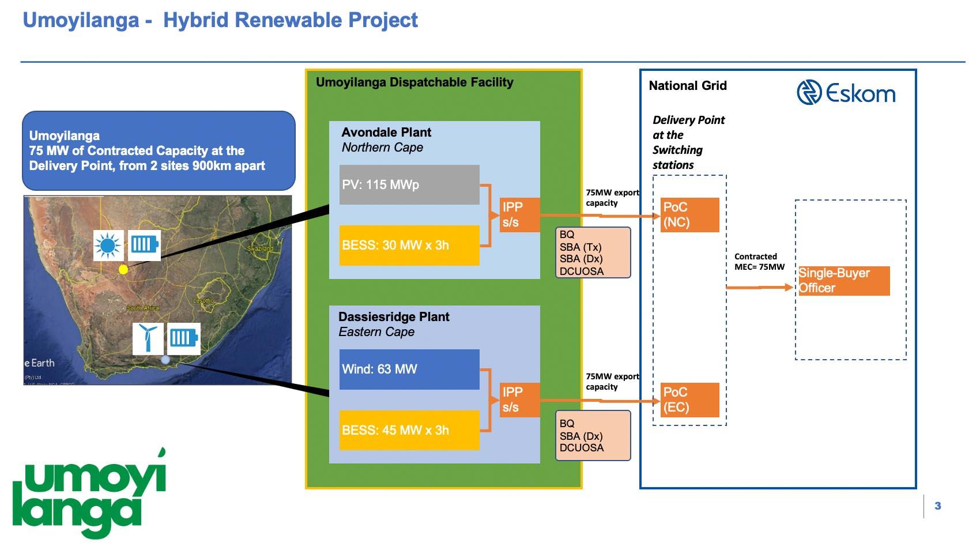Click the Earth watermark text on the map
This screenshot has height=543, width=980.
(x=40, y=363)
